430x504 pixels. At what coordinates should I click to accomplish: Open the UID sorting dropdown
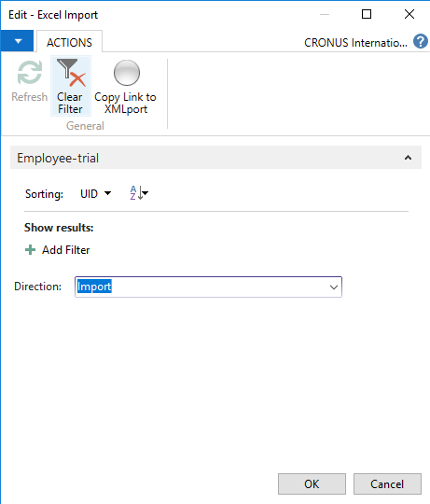[95, 194]
